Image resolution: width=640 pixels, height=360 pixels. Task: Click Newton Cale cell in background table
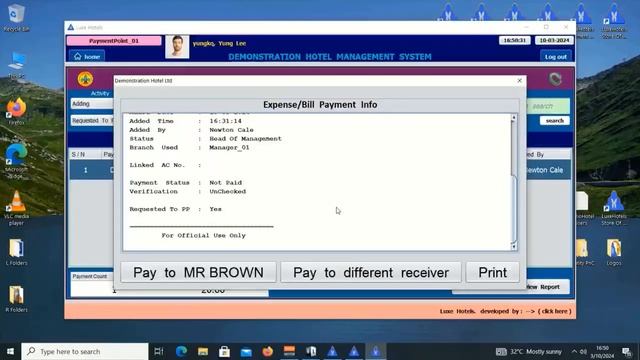[x=547, y=170]
